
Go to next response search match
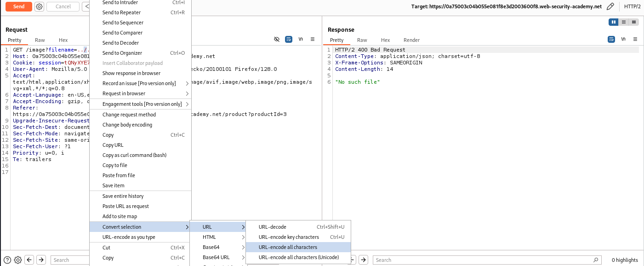point(363,260)
